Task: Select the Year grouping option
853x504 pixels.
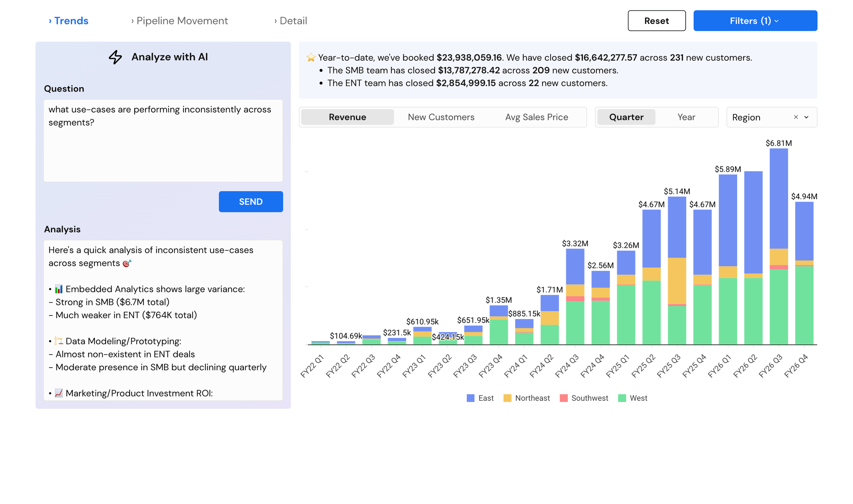Action: 686,117
